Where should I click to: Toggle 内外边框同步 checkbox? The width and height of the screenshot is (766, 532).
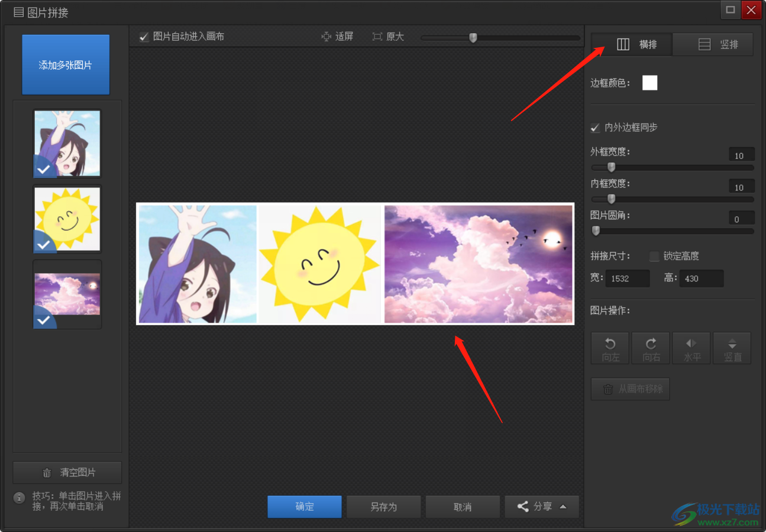pyautogui.click(x=595, y=128)
